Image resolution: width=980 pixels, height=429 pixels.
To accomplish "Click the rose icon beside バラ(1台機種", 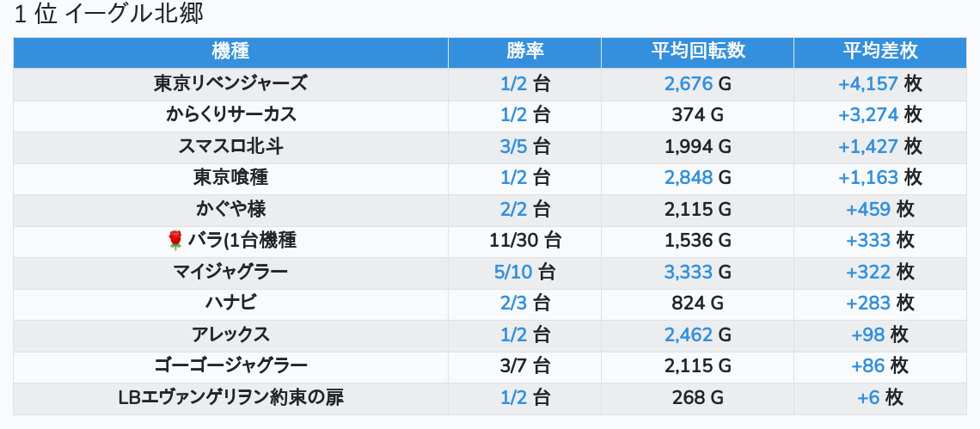I will click(x=175, y=241).
